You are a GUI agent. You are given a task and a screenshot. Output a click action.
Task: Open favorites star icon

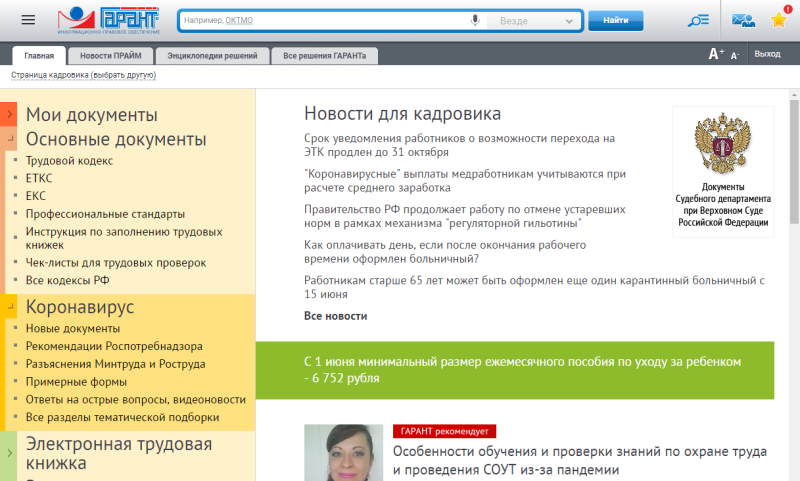pos(780,19)
